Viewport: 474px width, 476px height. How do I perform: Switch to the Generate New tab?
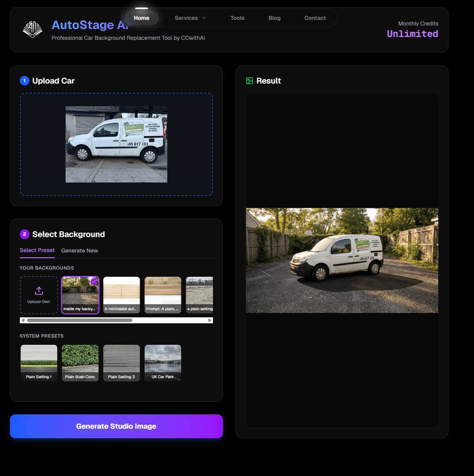(79, 251)
